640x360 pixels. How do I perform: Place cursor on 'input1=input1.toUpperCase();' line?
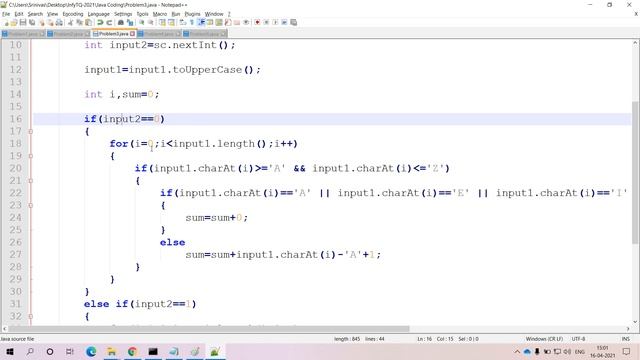click(x=172, y=70)
